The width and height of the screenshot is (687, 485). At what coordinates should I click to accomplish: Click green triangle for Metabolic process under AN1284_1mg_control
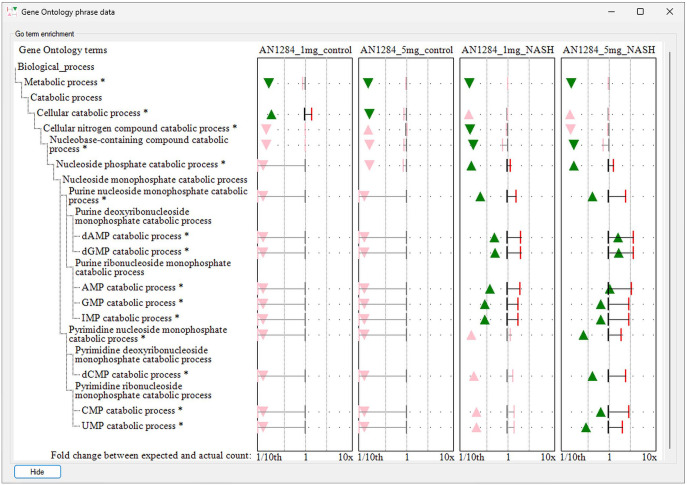[x=268, y=83]
